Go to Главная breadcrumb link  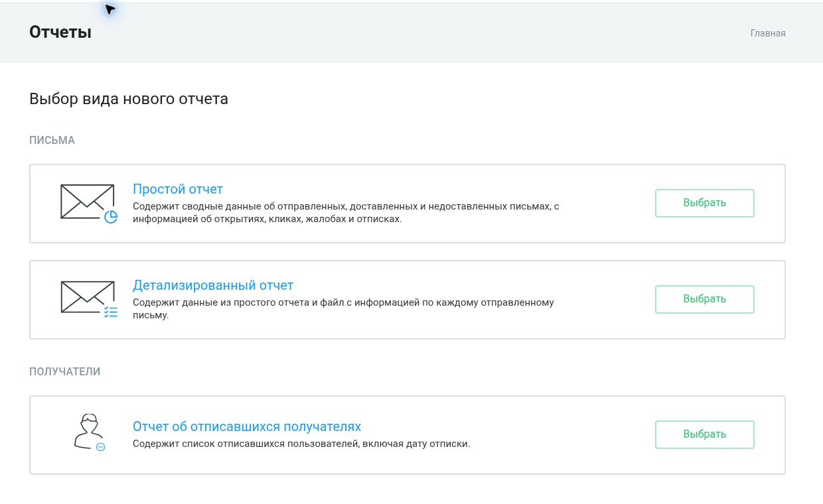pos(768,33)
